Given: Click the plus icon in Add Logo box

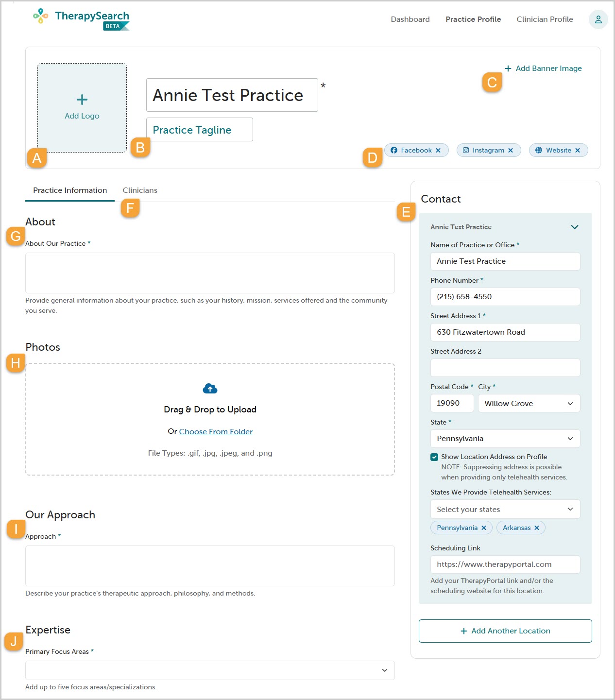Looking at the screenshot, I should [82, 100].
